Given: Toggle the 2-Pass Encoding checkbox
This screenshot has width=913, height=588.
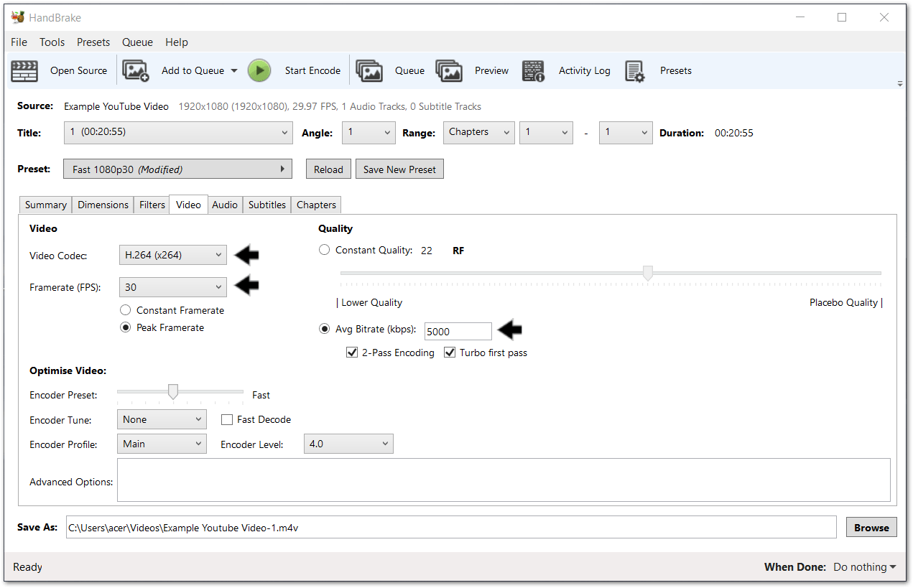Looking at the screenshot, I should [352, 353].
